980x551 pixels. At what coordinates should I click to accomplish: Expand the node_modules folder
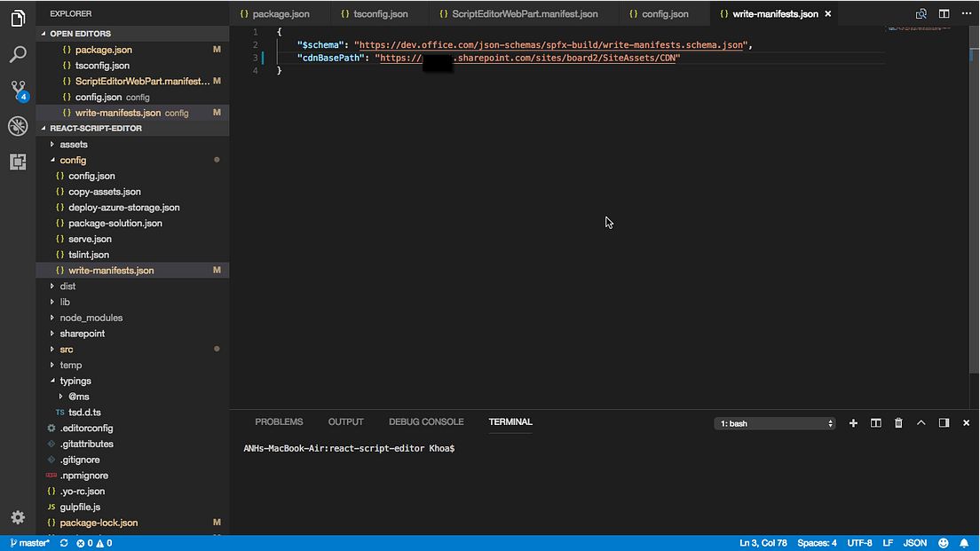pyautogui.click(x=91, y=317)
